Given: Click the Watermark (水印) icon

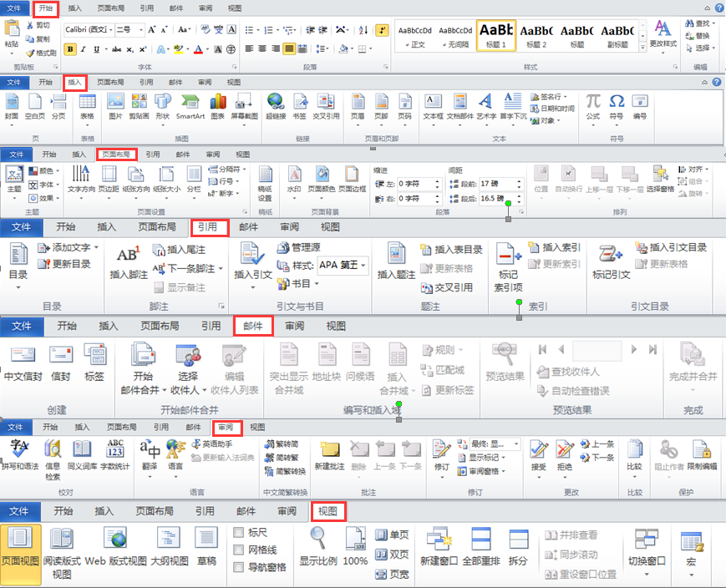Looking at the screenshot, I should 294,174.
